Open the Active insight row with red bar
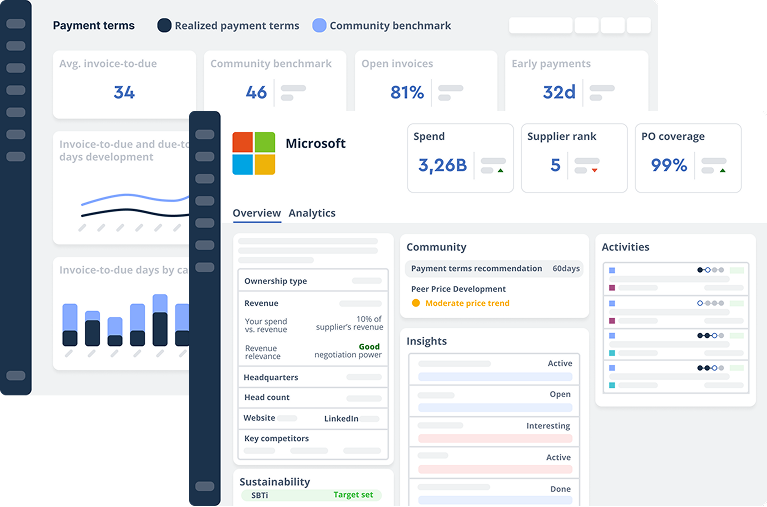 [494, 463]
